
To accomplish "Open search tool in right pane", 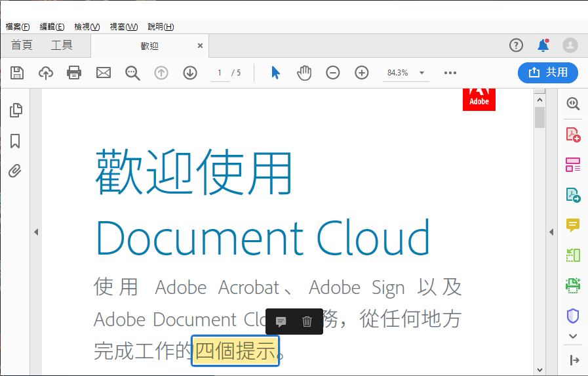I will (573, 103).
